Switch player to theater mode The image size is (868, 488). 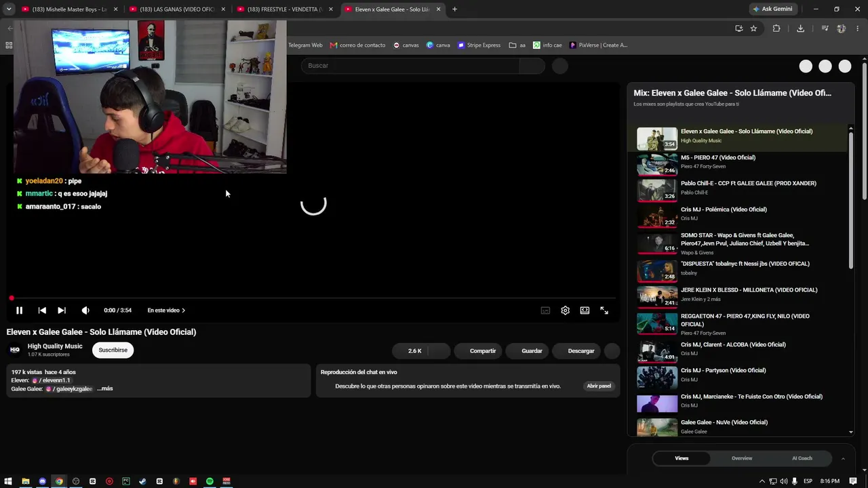pos(585,310)
